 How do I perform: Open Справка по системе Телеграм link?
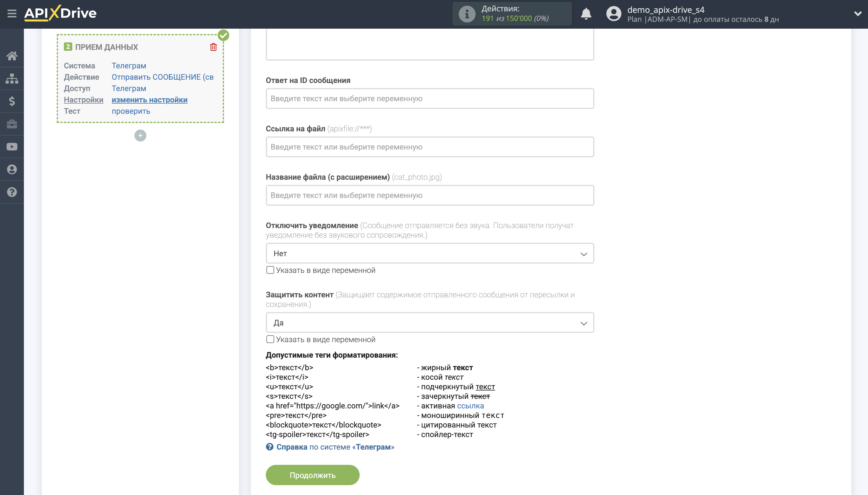[335, 447]
